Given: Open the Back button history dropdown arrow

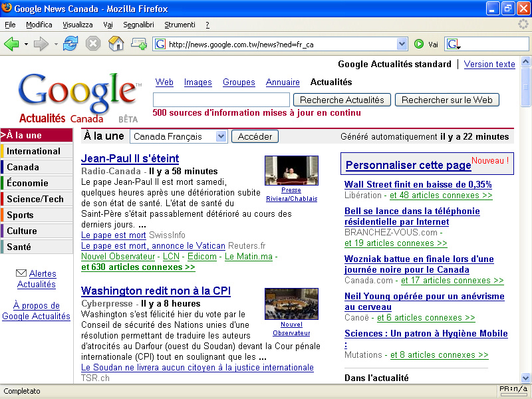Looking at the screenshot, I should 26,45.
